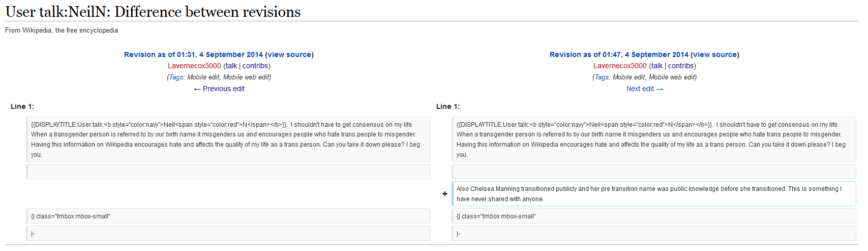Click 'From Wikipedia, the free encyclopedia' tagline
Screen dimensions: 868x251
click(62, 31)
